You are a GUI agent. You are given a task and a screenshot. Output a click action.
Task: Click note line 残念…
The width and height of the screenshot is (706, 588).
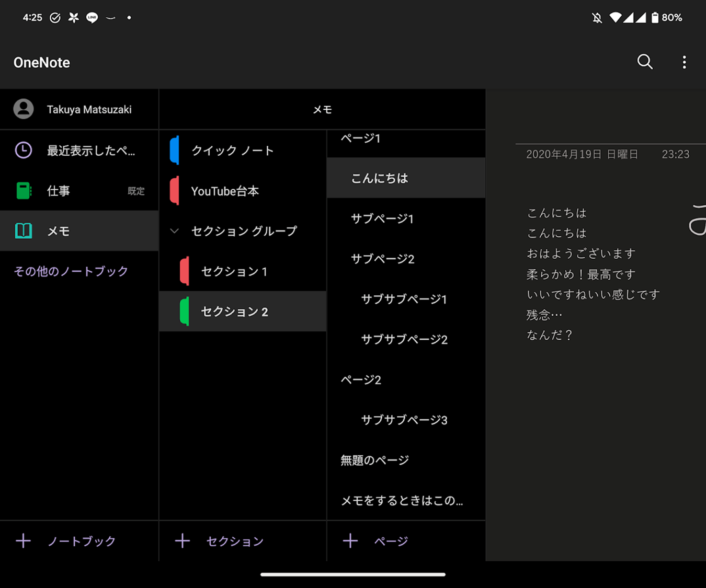(x=544, y=314)
